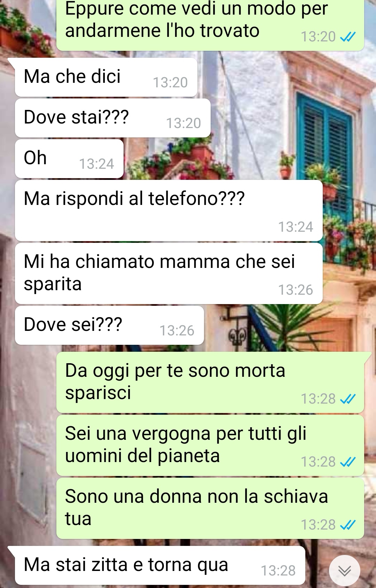Select 'Ma stai zitta e torna qua' message

pos(160,565)
